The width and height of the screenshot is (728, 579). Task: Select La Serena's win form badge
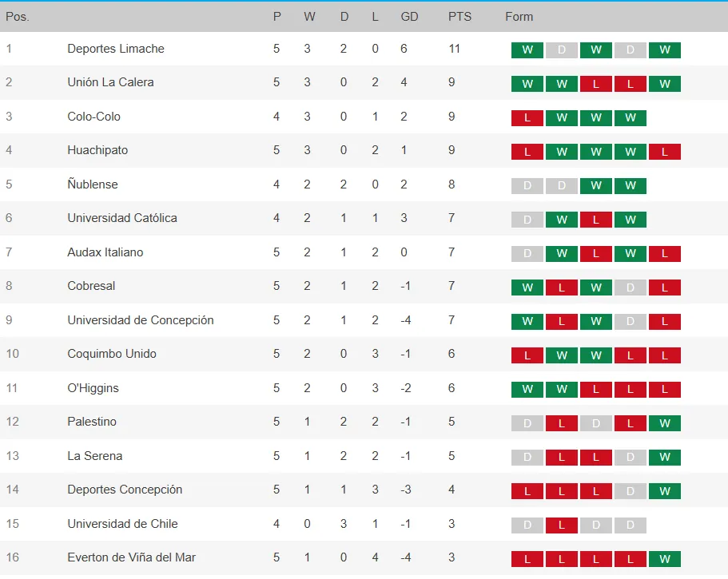(665, 458)
